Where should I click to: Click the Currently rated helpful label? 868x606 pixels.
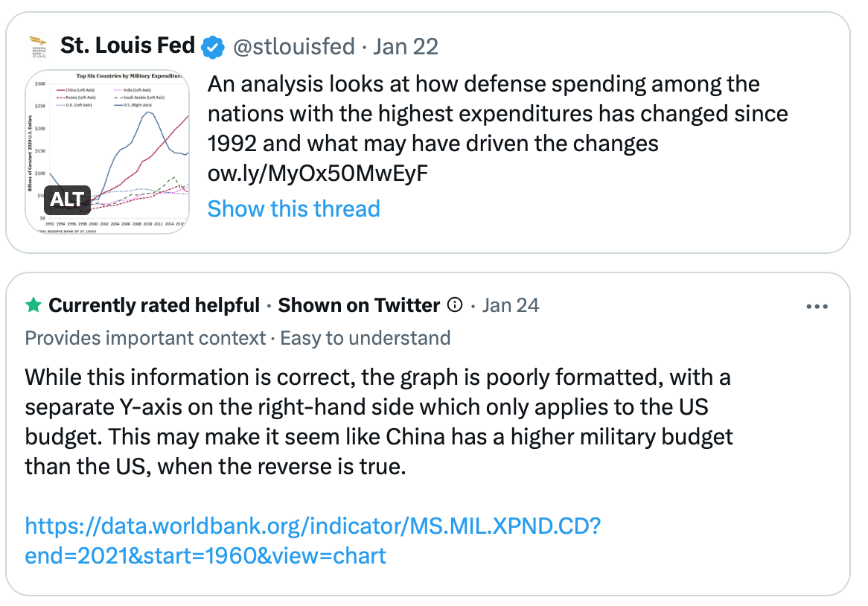(x=154, y=305)
